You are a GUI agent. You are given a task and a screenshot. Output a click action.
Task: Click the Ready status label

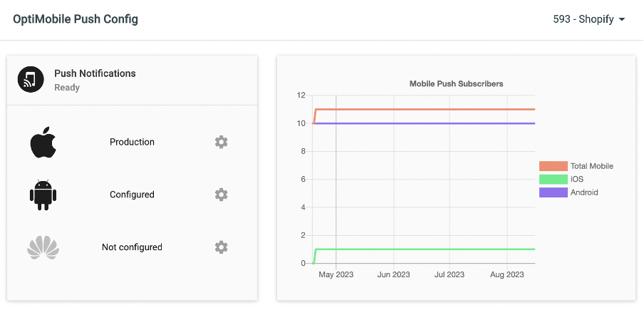(67, 88)
